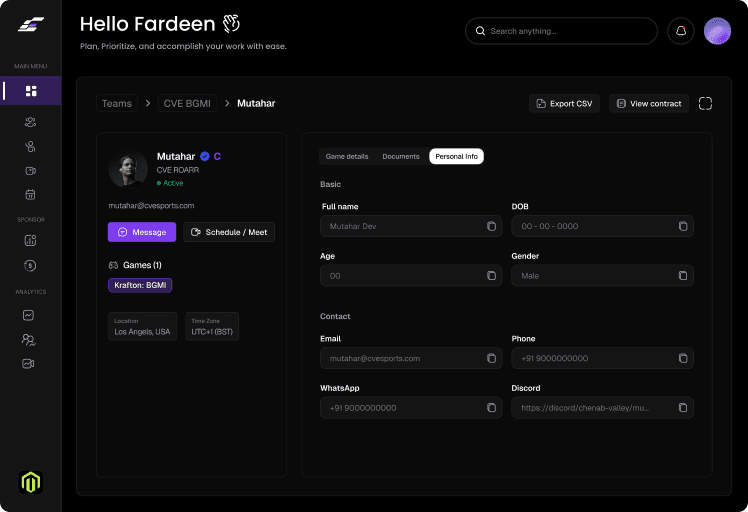Go to CVE BGMI breadcrumb
Viewport: 748px width, 512px height.
pyautogui.click(x=187, y=104)
